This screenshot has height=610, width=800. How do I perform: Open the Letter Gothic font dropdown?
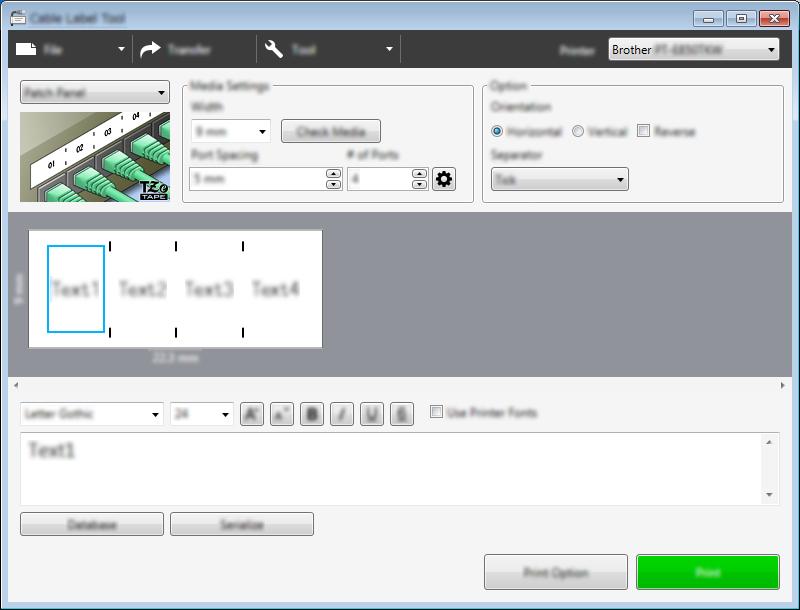92,414
